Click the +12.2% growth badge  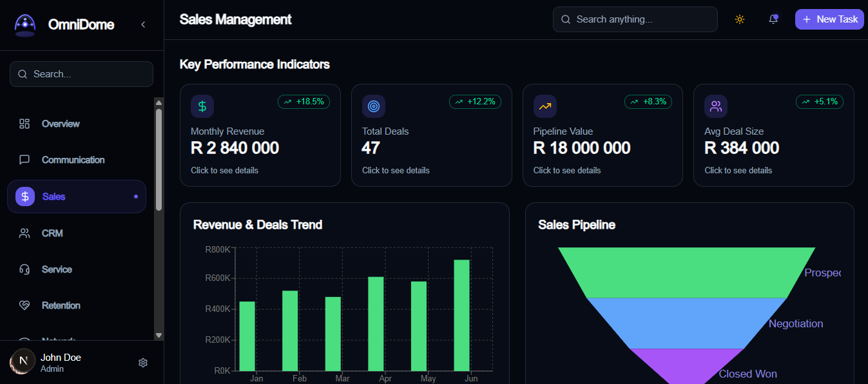[x=475, y=102]
